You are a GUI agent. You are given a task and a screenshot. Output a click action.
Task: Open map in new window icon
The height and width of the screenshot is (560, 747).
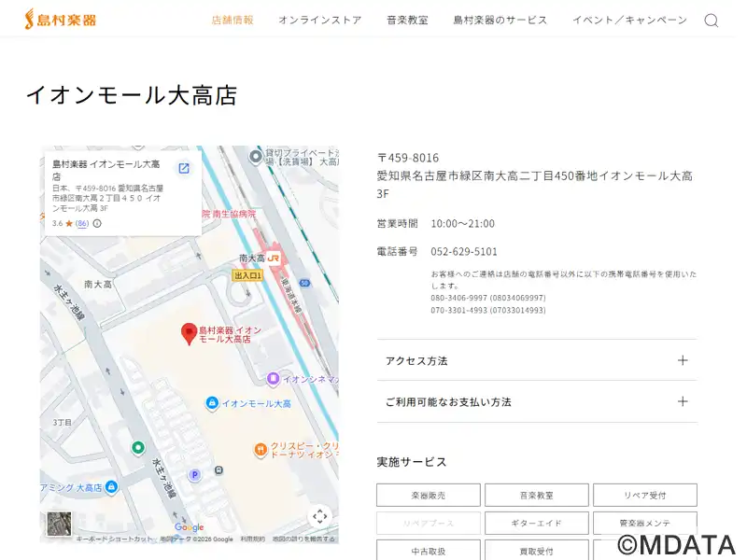click(x=184, y=168)
